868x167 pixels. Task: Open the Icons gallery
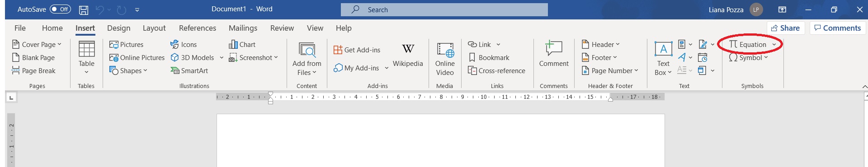pyautogui.click(x=184, y=44)
